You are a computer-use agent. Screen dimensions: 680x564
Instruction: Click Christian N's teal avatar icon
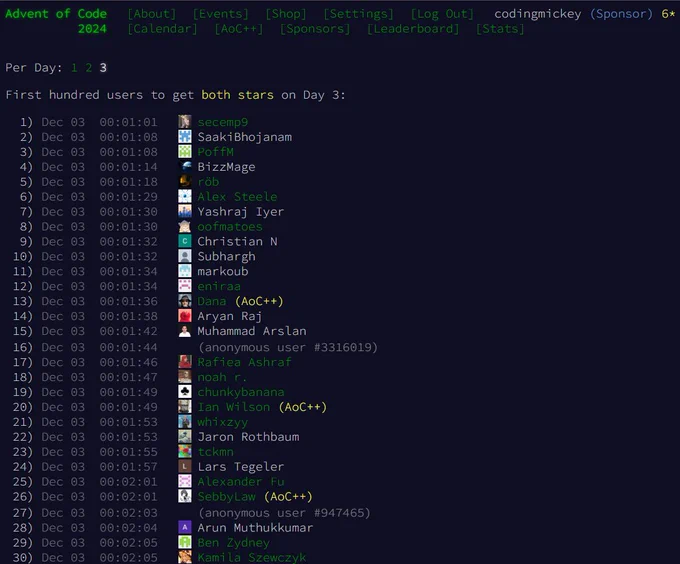185,241
